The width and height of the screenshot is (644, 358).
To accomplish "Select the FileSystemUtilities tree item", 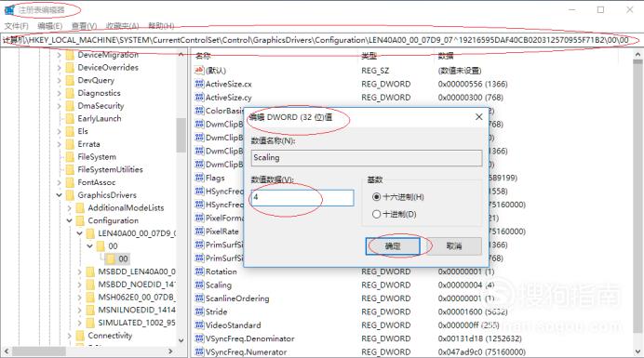I will pos(110,169).
